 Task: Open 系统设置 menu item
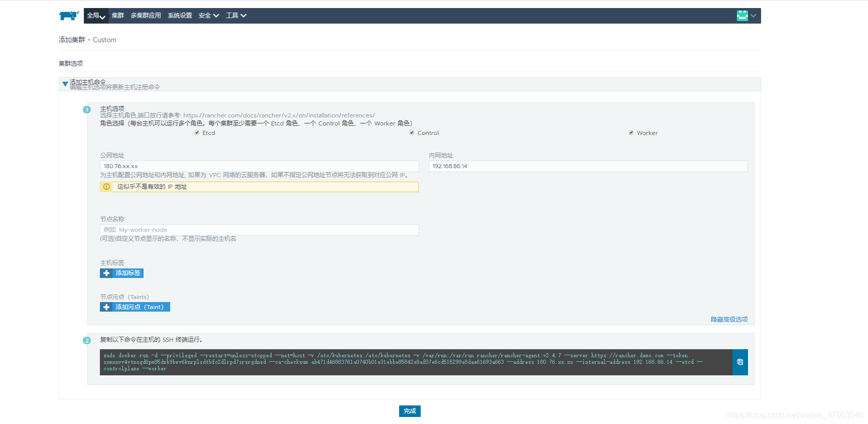point(180,16)
